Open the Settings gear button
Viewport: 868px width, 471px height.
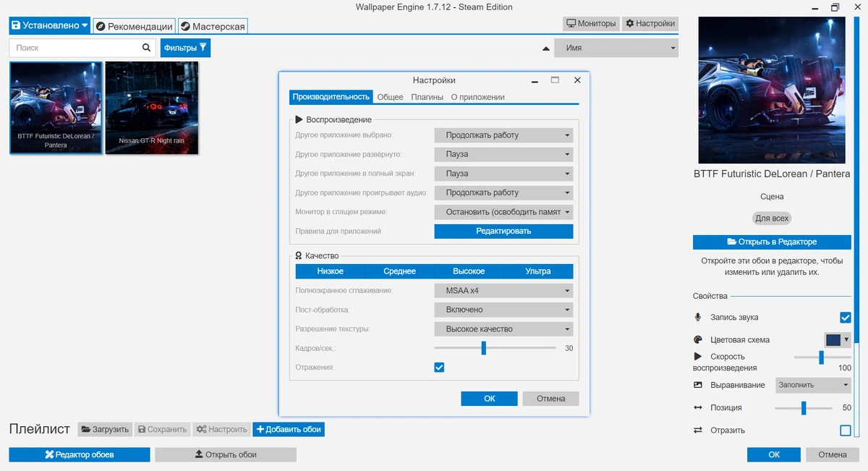[650, 23]
